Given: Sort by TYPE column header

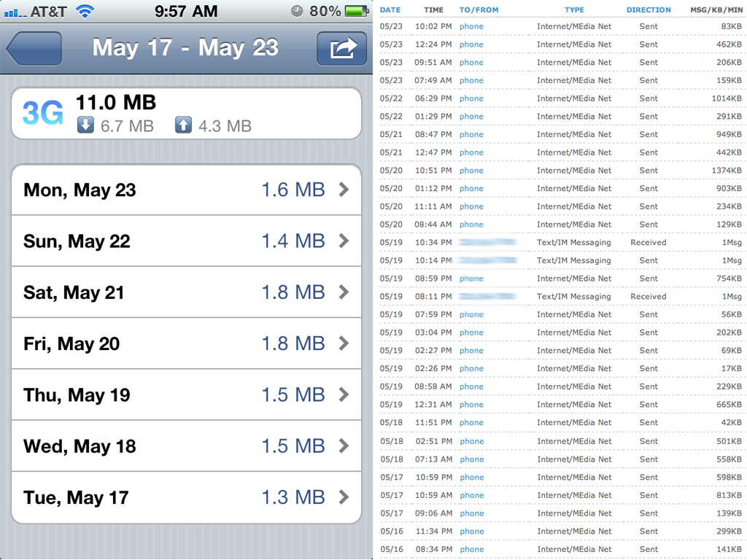Looking at the screenshot, I should [x=574, y=10].
